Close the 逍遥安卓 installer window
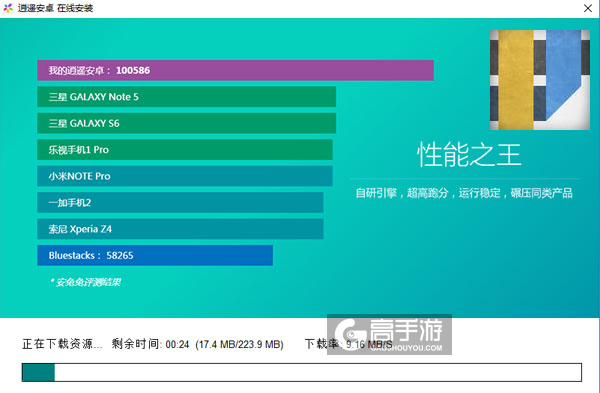 (588, 8)
